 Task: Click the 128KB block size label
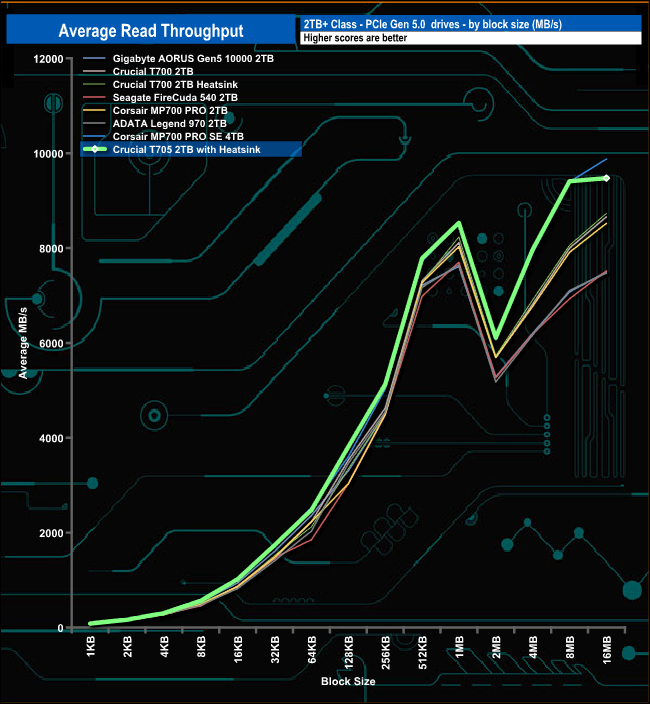[x=349, y=652]
